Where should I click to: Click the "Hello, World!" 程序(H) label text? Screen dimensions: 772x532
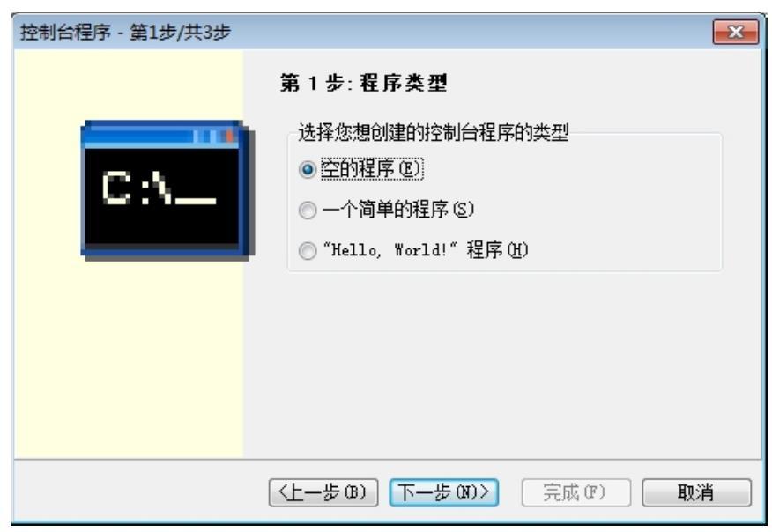click(x=426, y=250)
